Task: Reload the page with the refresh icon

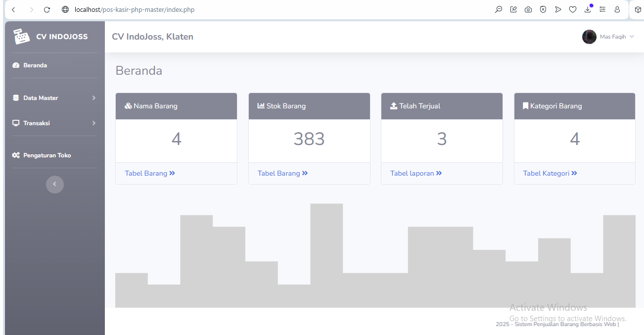Action: tap(47, 9)
